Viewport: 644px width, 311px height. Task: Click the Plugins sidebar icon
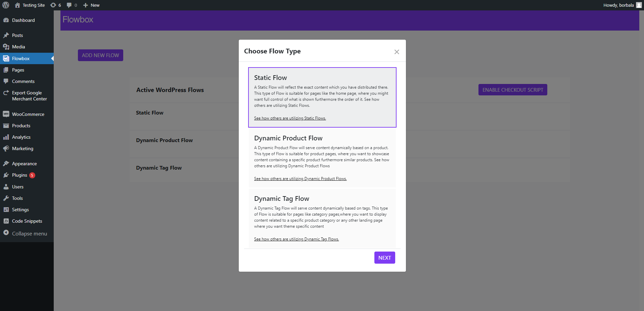6,175
